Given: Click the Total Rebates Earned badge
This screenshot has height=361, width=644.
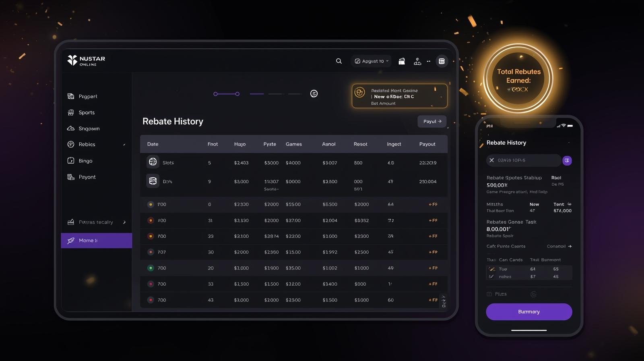Looking at the screenshot, I should point(518,79).
